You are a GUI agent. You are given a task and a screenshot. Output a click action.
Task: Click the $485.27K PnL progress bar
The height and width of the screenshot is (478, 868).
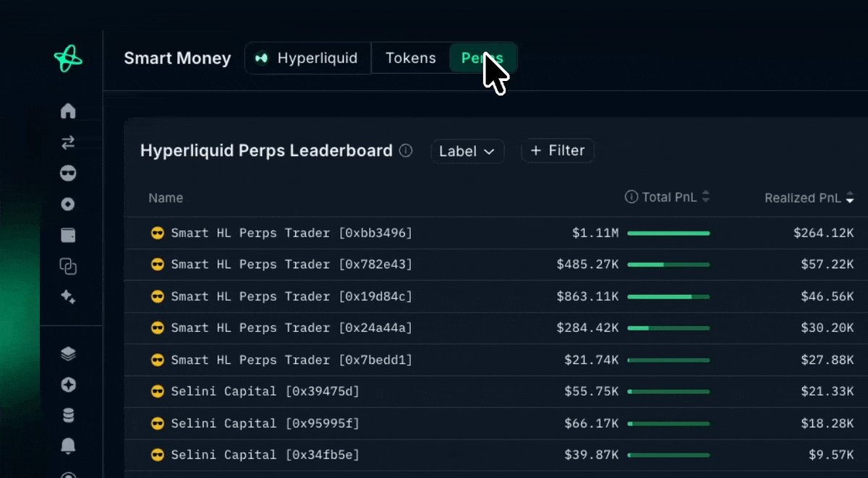pyautogui.click(x=668, y=265)
